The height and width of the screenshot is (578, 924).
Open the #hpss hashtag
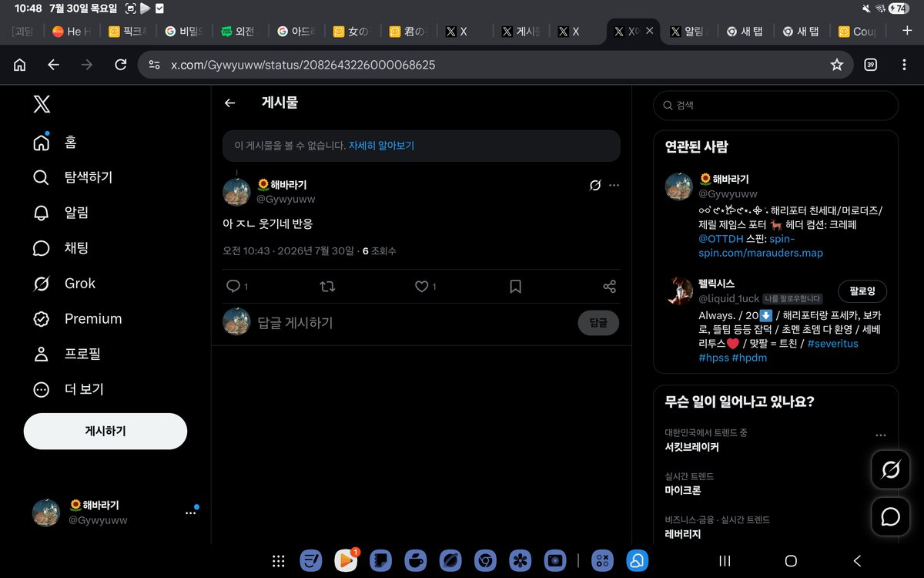click(713, 358)
